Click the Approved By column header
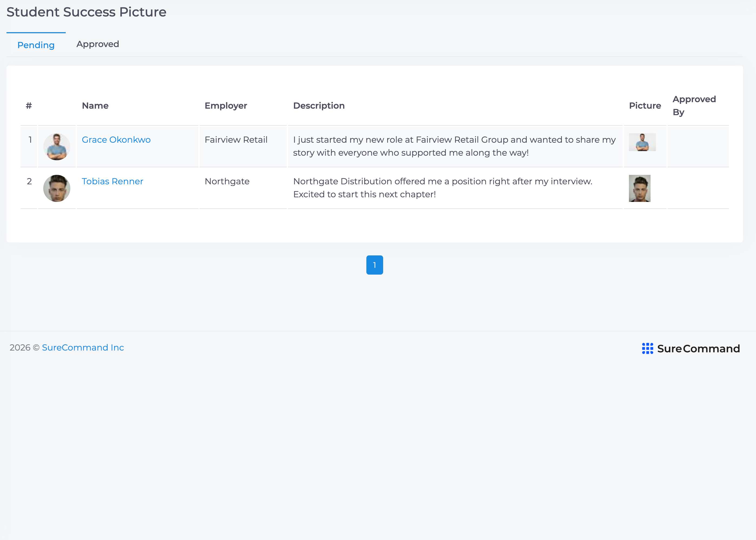This screenshot has width=756, height=540. tap(694, 106)
